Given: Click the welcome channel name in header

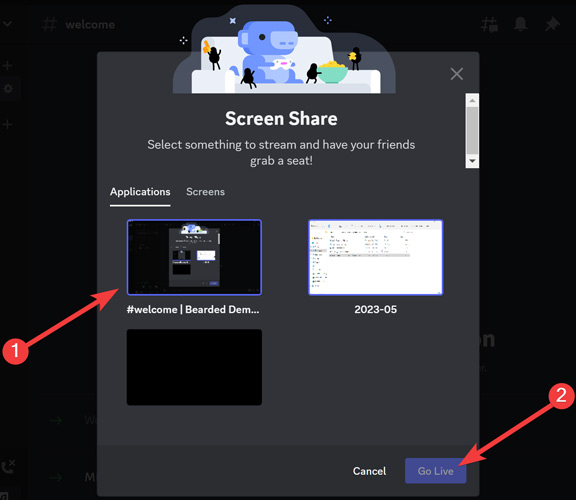Looking at the screenshot, I should [90, 25].
